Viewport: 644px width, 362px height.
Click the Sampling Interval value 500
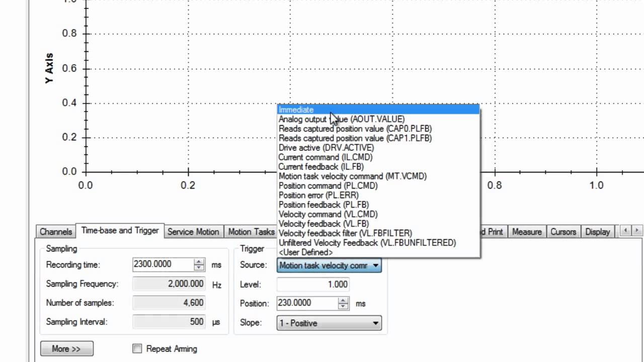click(169, 322)
